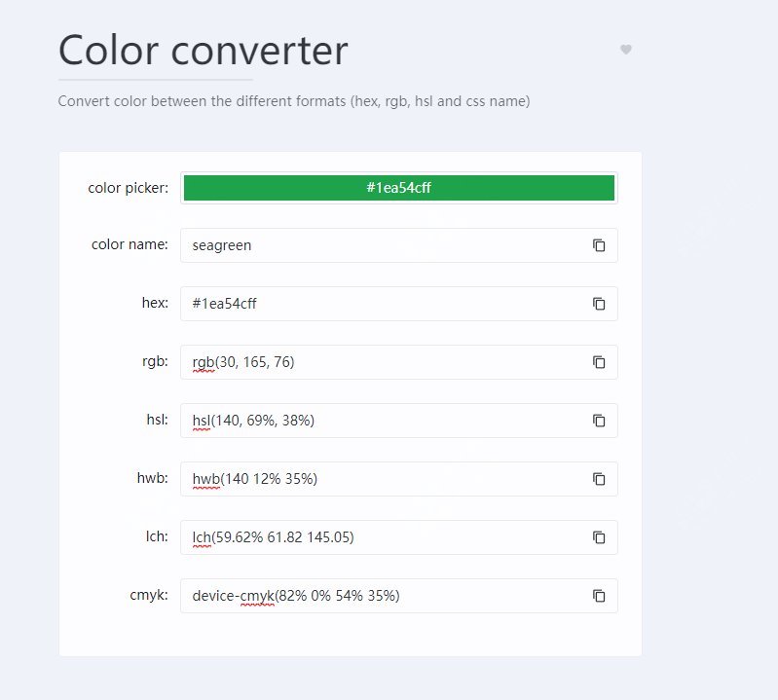Copy the hsl color value

coord(599,421)
